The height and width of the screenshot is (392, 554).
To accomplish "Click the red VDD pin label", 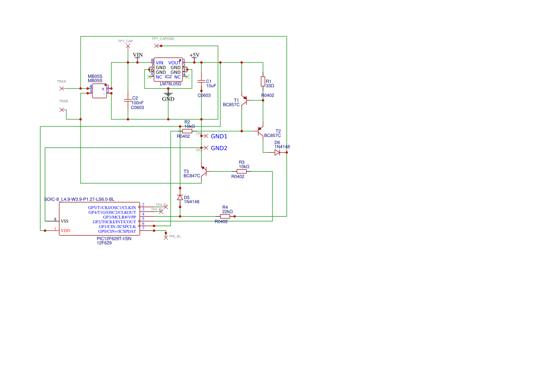I will point(65,231).
